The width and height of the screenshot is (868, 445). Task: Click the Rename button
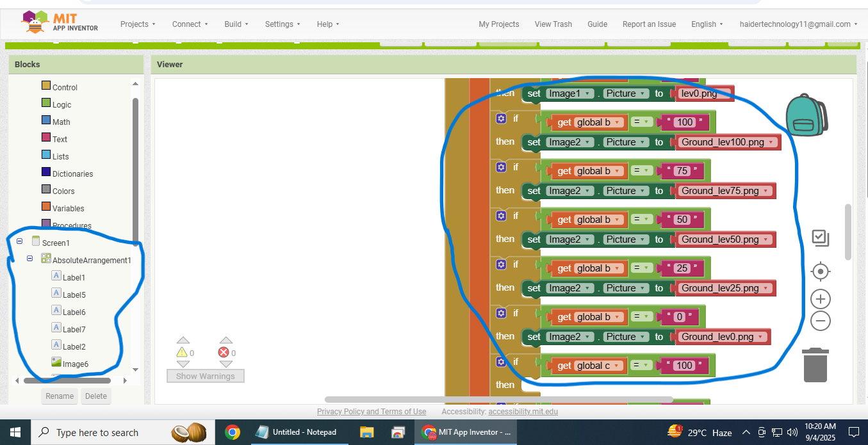tap(60, 396)
